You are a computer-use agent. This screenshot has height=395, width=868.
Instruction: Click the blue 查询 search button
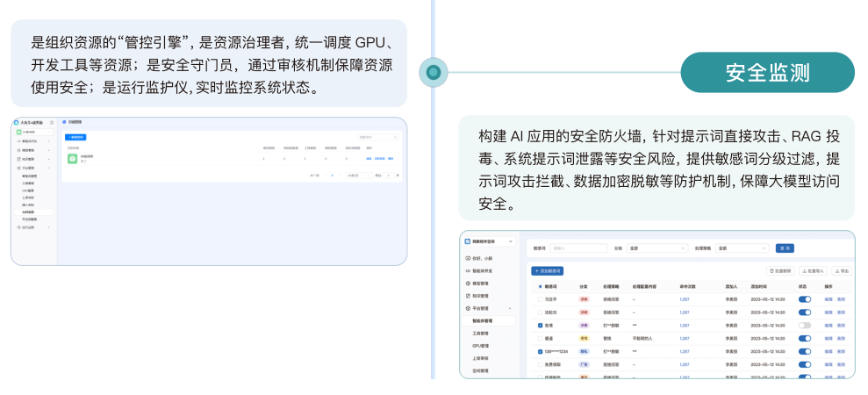coord(785,248)
